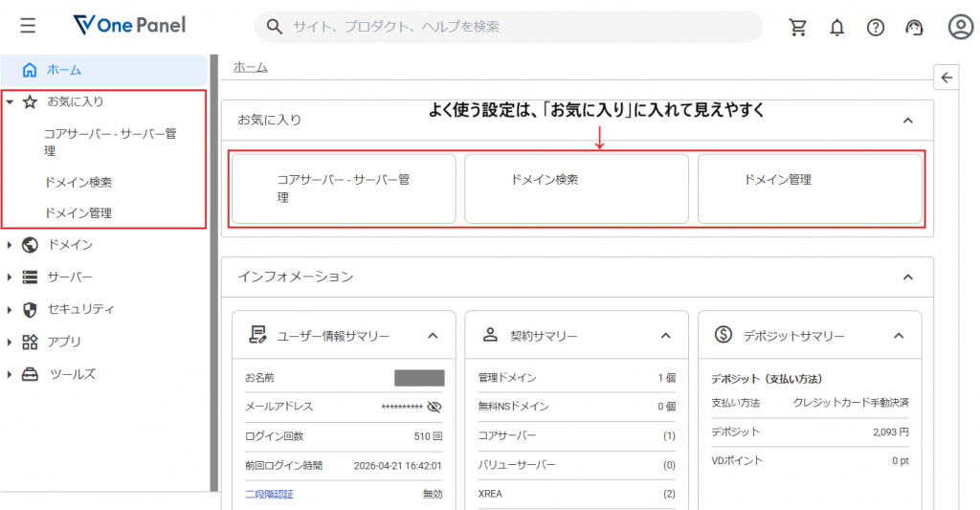Screen dimensions: 980x510
Task: Click the コアサーバー contract count row
Action: coord(576,435)
